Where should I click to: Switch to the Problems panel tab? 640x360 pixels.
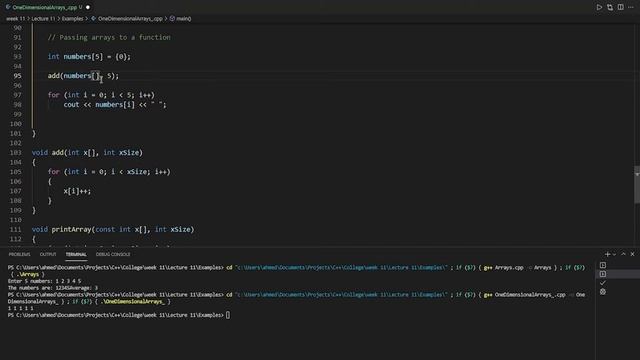pos(20,254)
